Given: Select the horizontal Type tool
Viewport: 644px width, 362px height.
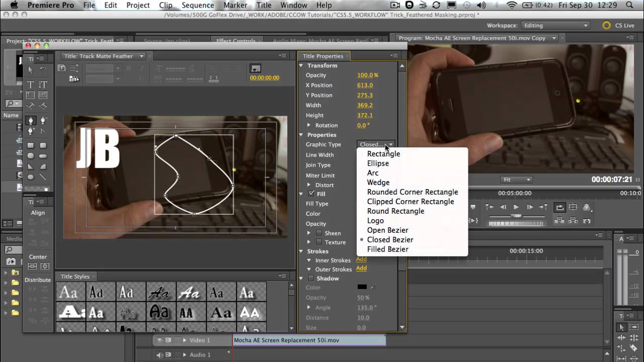Looking at the screenshot, I should coord(30,84).
